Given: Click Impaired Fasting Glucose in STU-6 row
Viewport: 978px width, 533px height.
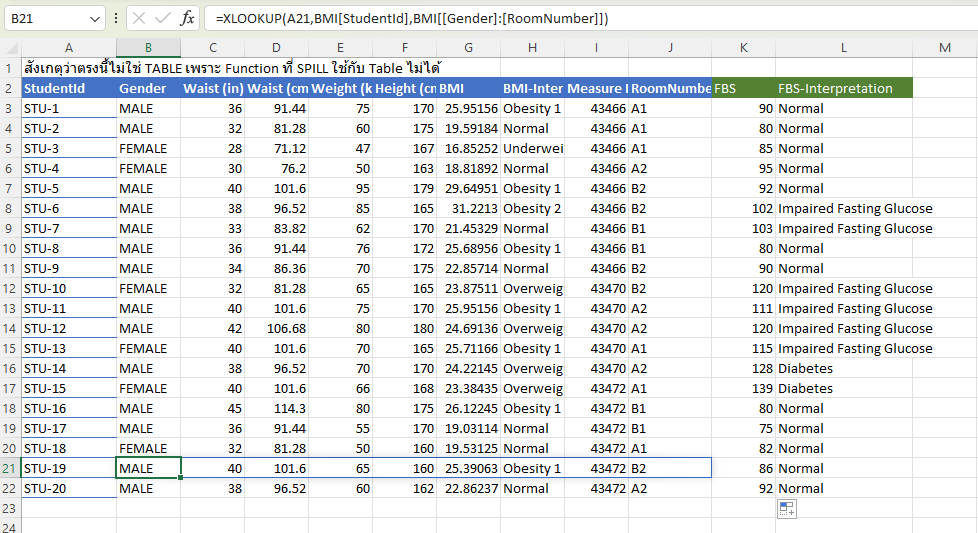Looking at the screenshot, I should click(x=855, y=209).
